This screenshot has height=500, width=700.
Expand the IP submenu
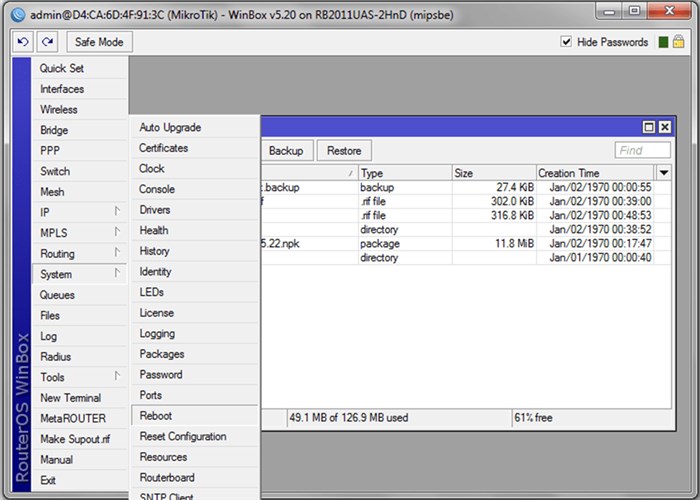(79, 212)
